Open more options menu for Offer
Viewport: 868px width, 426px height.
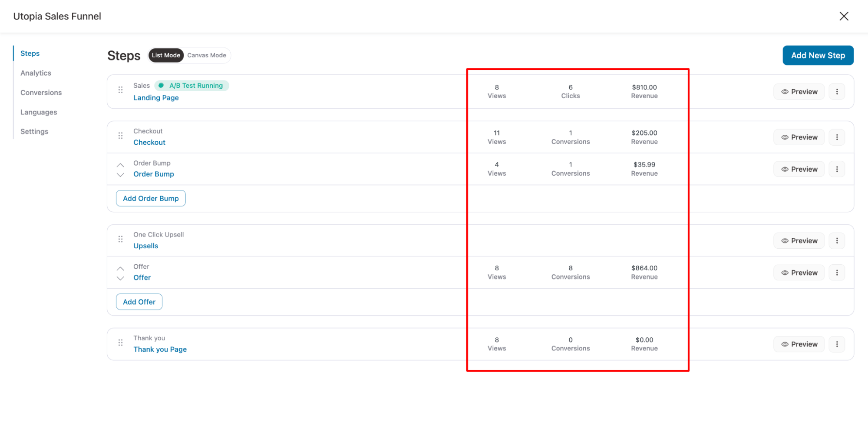(837, 273)
